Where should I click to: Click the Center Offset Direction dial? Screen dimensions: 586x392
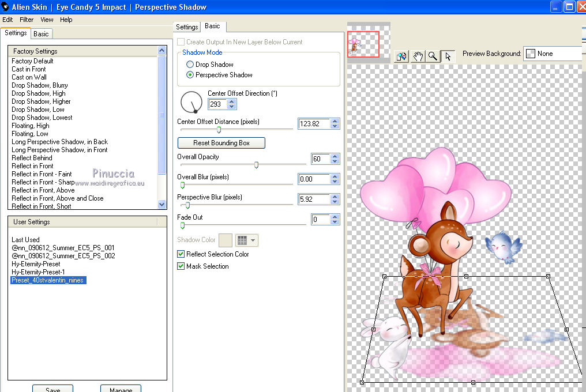click(191, 102)
